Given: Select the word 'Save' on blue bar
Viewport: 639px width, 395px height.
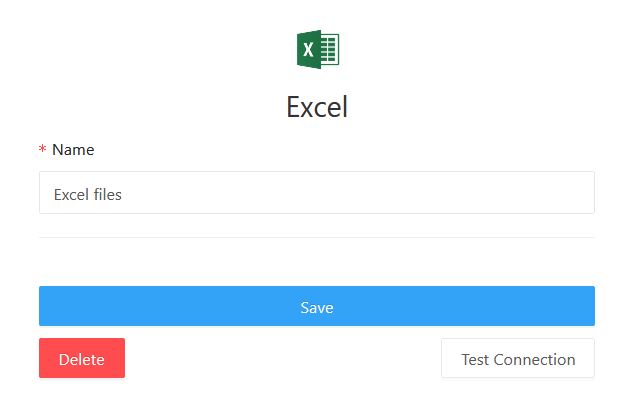Looking at the screenshot, I should point(317,307).
